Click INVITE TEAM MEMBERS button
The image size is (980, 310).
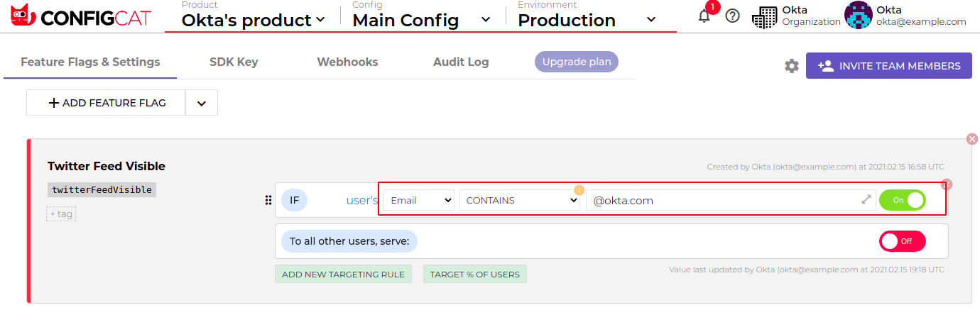(888, 66)
